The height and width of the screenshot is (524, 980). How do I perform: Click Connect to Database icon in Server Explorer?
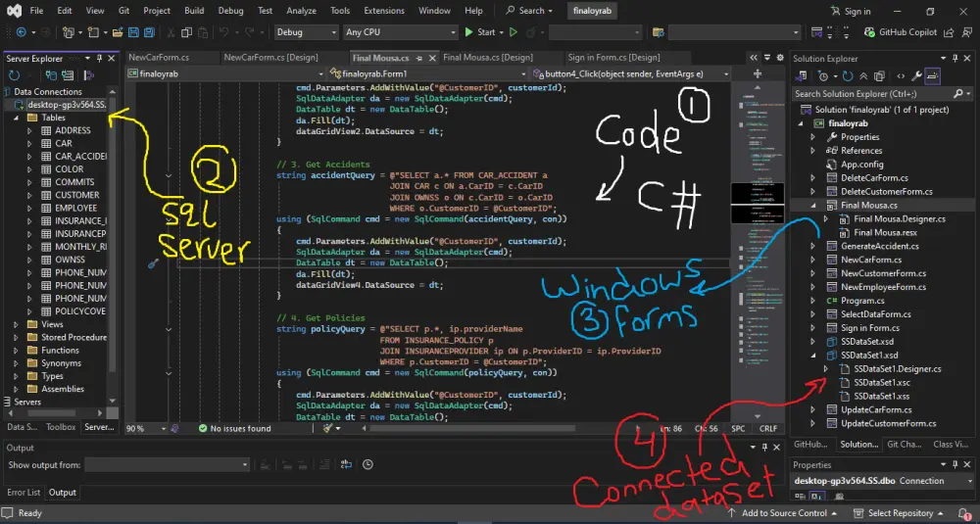tap(51, 75)
